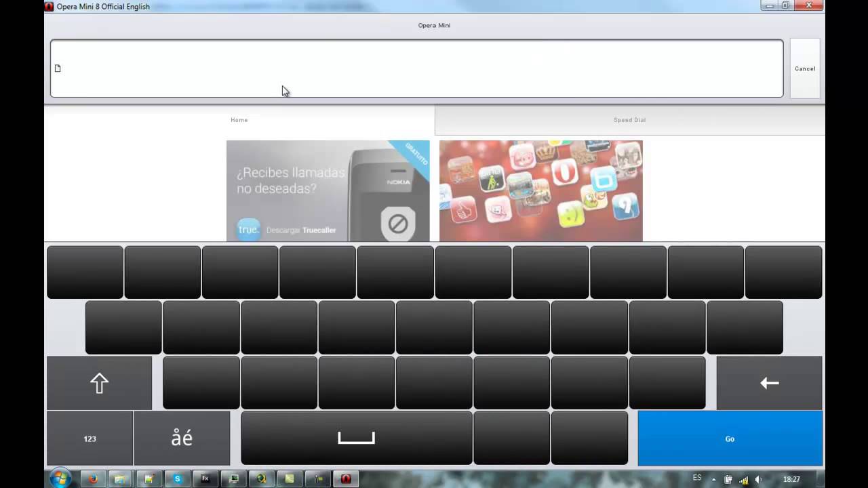Viewport: 868px width, 488px height.
Task: Click the 18:27 system clock
Action: pyautogui.click(x=791, y=479)
